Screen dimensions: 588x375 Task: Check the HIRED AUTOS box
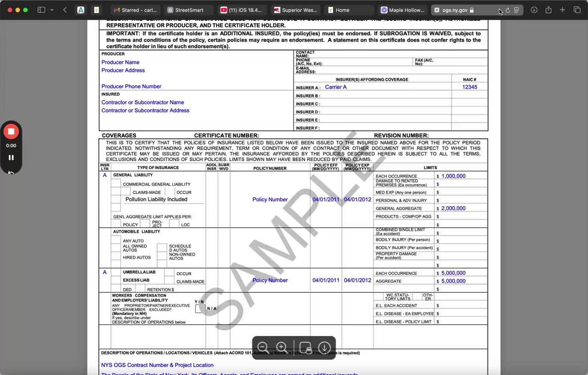[x=116, y=256]
